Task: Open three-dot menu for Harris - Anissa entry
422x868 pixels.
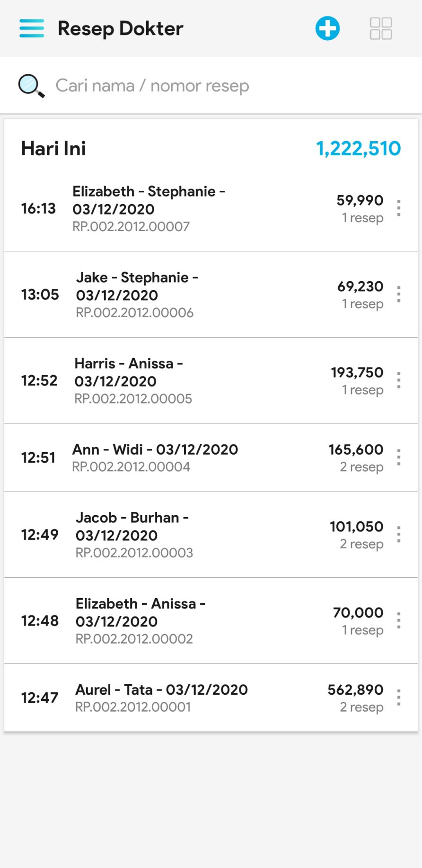Action: coord(399,380)
